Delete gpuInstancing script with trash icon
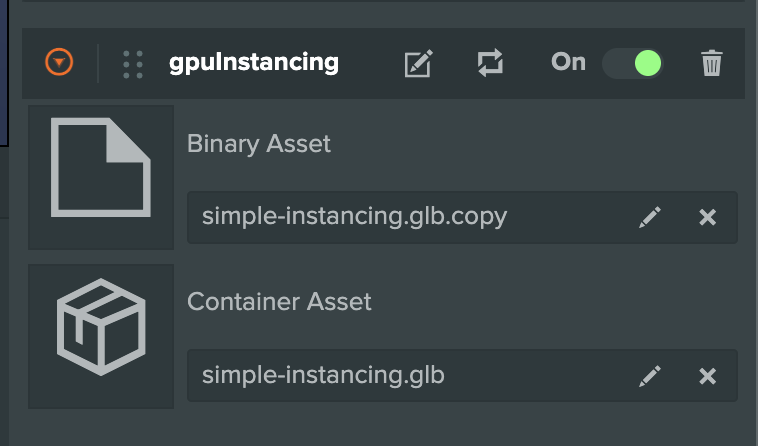Viewport: 758px width, 446px height. (x=711, y=64)
